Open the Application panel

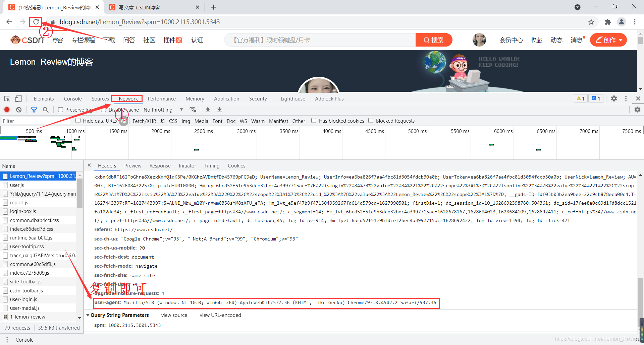(x=226, y=98)
